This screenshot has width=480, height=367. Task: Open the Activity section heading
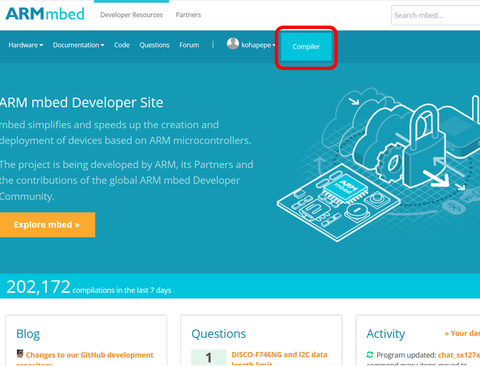pyautogui.click(x=386, y=334)
